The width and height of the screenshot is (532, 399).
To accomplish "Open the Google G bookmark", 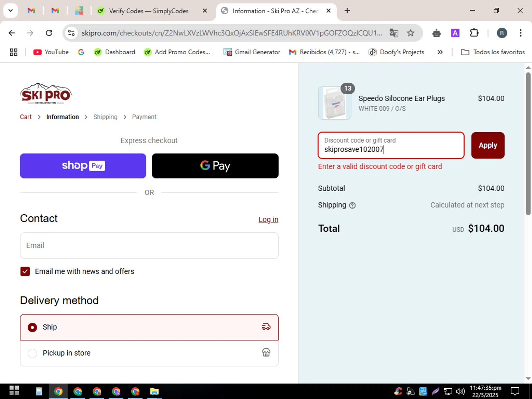I will [x=81, y=52].
